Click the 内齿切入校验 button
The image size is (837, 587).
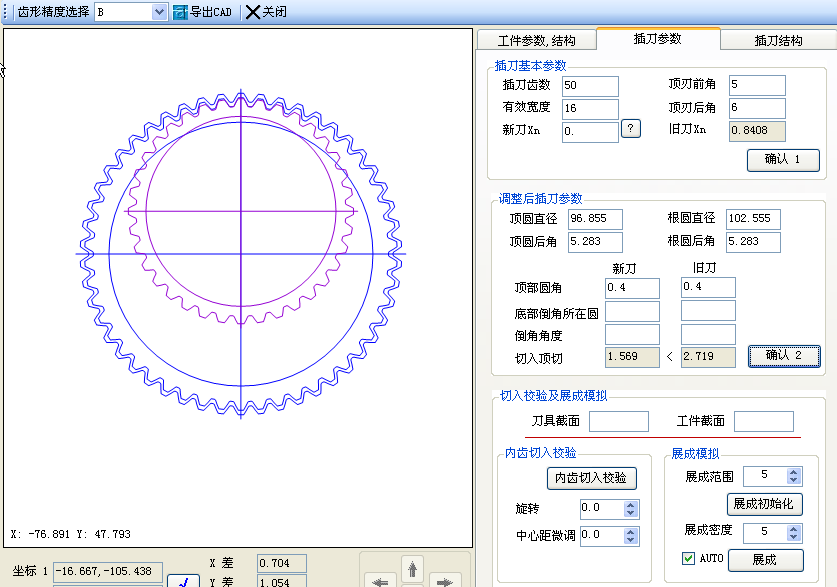click(591, 478)
